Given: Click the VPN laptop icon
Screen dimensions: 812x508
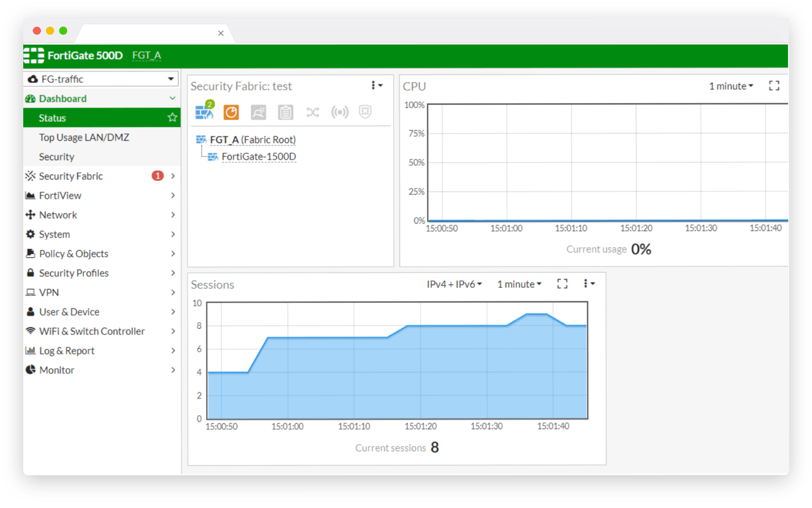Looking at the screenshot, I should click(x=30, y=292).
